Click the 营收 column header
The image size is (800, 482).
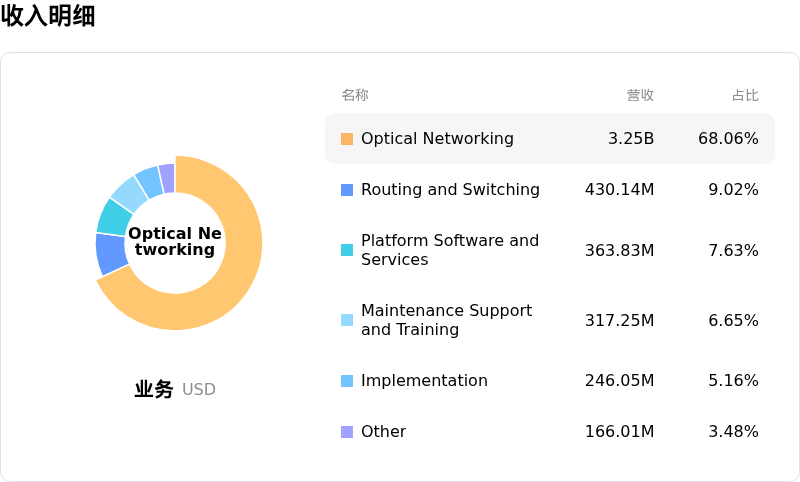(x=640, y=96)
